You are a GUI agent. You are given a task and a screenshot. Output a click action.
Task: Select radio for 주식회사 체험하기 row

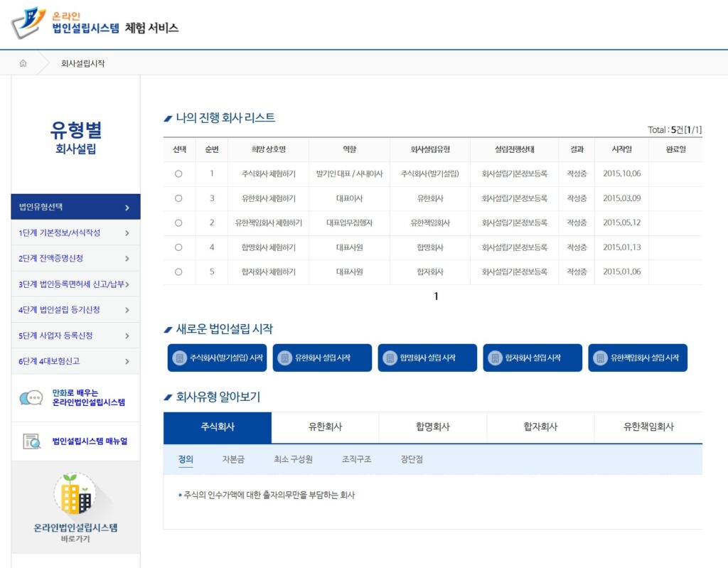178,173
